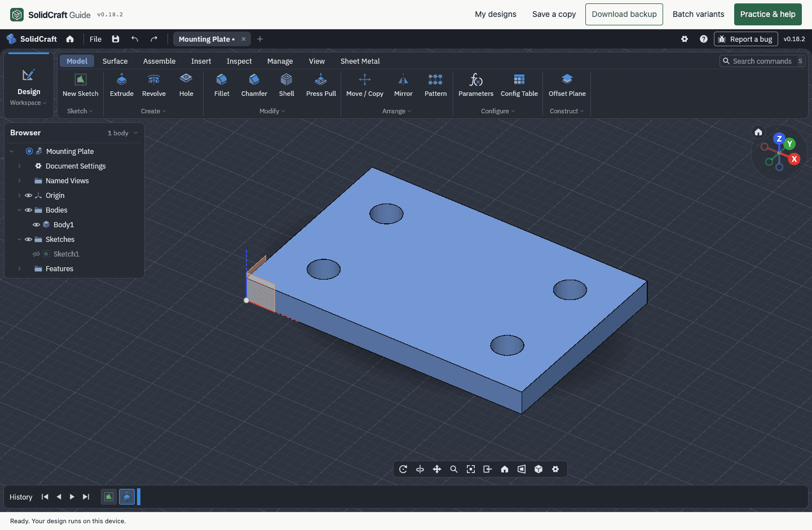This screenshot has width=812, height=530.
Task: Open the Design Workspace dropdown
Action: [29, 86]
